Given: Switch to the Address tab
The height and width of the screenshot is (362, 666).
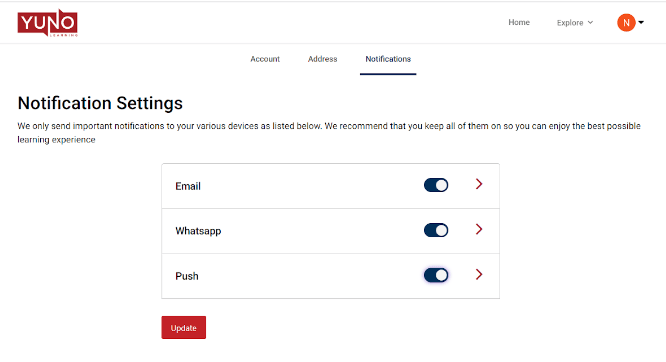Looking at the screenshot, I should coord(322,59).
